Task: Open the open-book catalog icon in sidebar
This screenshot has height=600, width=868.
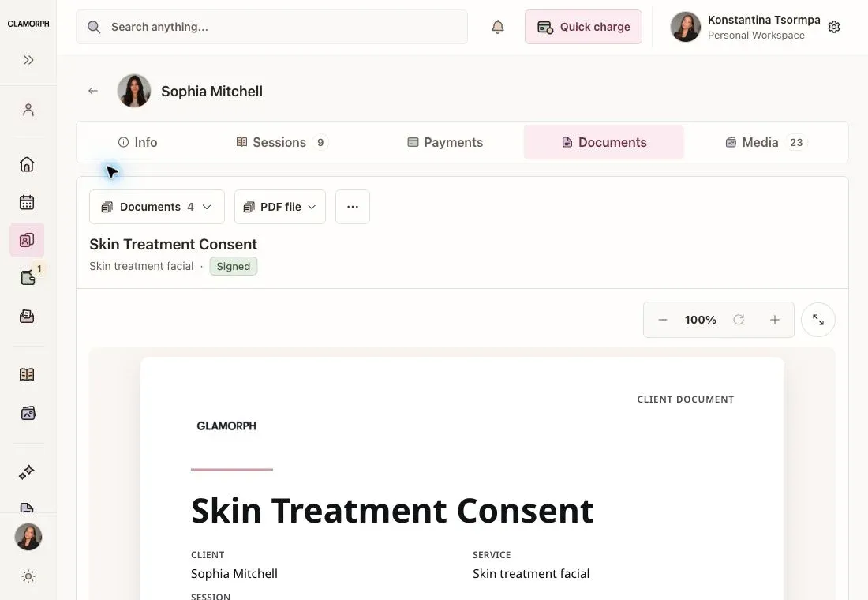Action: (x=27, y=374)
